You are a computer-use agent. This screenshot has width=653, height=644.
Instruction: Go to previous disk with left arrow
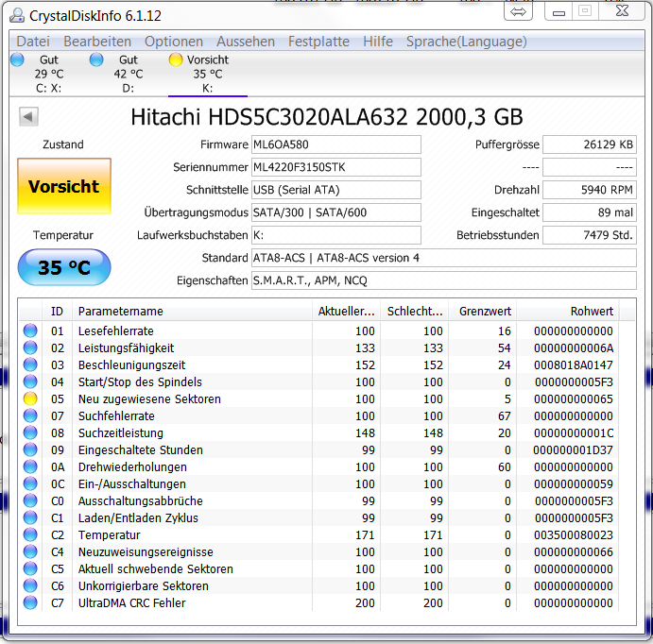pos(28,116)
